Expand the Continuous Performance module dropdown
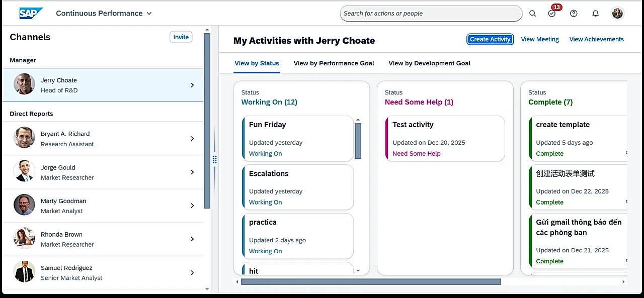 [149, 14]
